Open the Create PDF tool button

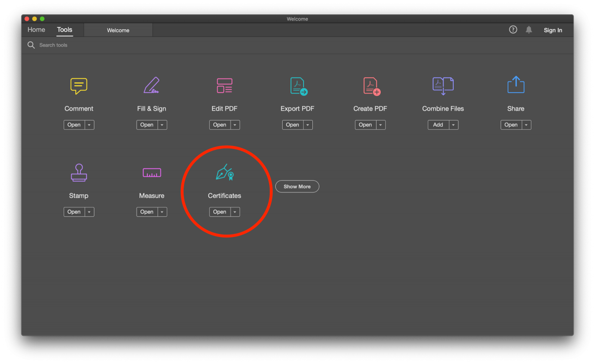365,125
